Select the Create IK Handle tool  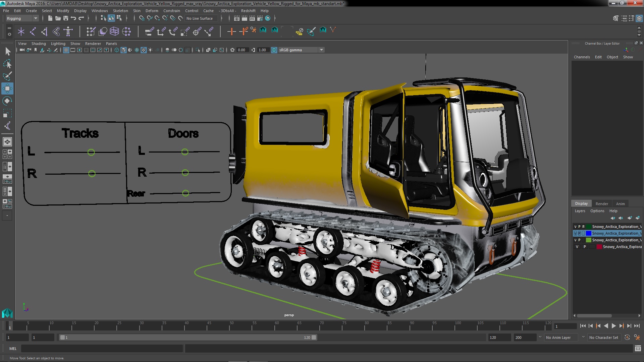(45, 32)
